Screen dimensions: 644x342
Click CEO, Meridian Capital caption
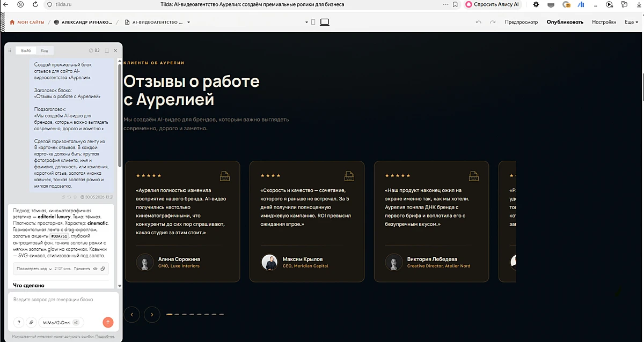(305, 266)
